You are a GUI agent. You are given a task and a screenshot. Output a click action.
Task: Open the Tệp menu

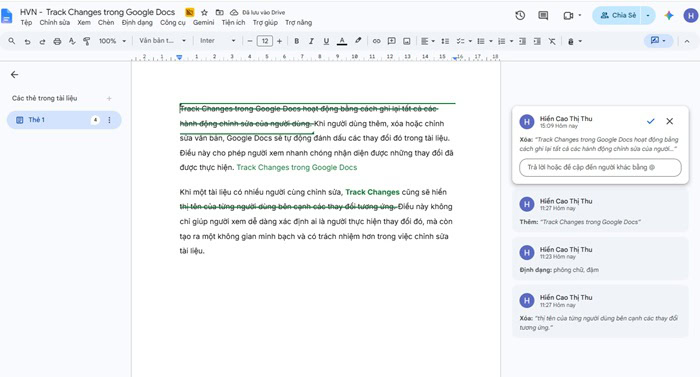26,23
